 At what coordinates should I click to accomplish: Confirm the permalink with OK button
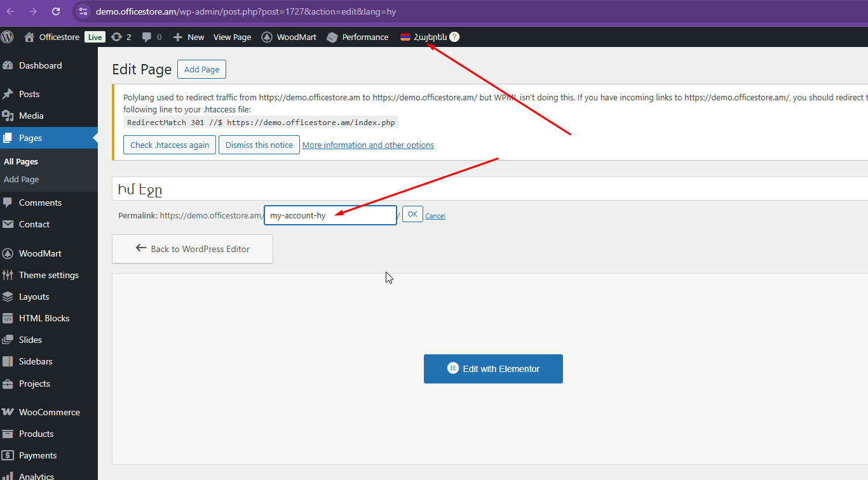click(412, 215)
